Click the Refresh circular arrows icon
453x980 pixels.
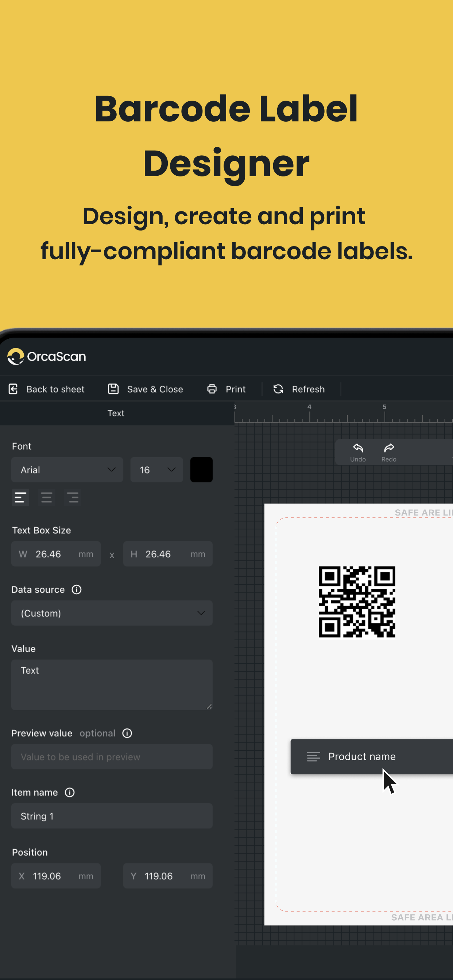point(278,389)
